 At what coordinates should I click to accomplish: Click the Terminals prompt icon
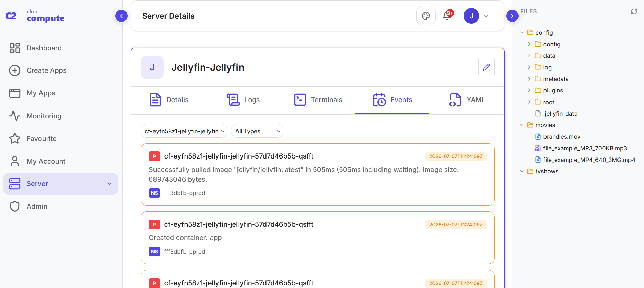[300, 100]
